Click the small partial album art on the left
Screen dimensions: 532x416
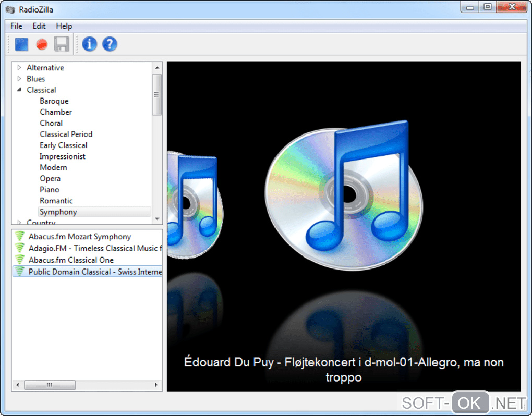pos(196,205)
